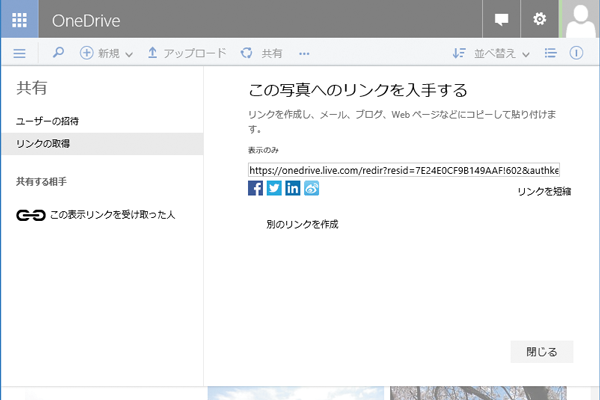Click リンクを短縮 to shorten link
This screenshot has width=600, height=400.
pyautogui.click(x=544, y=191)
